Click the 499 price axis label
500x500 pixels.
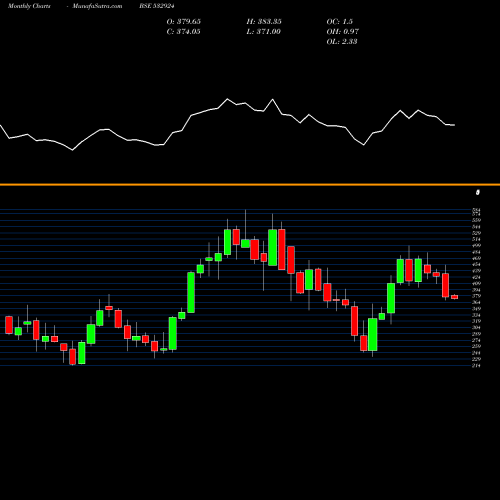click(x=476, y=246)
